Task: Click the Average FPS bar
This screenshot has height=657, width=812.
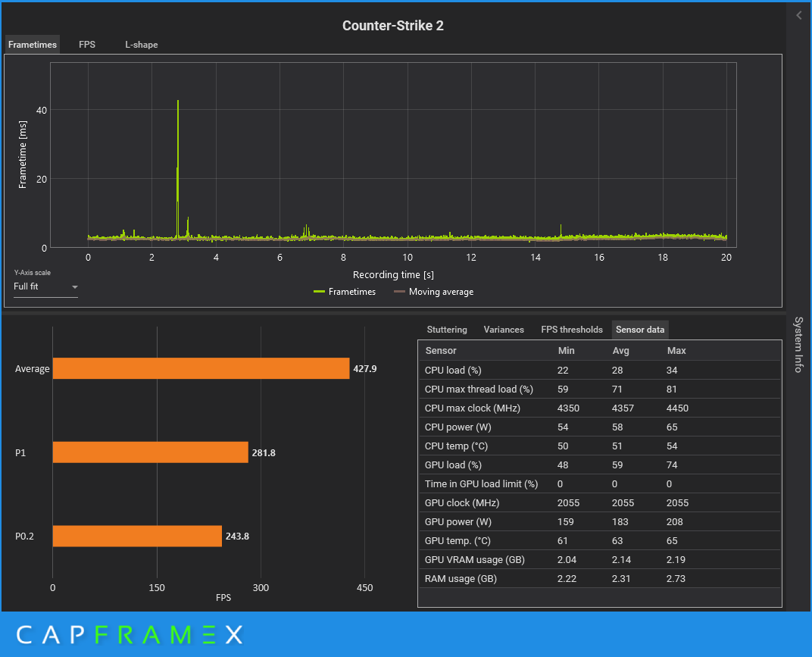Action: [x=201, y=368]
